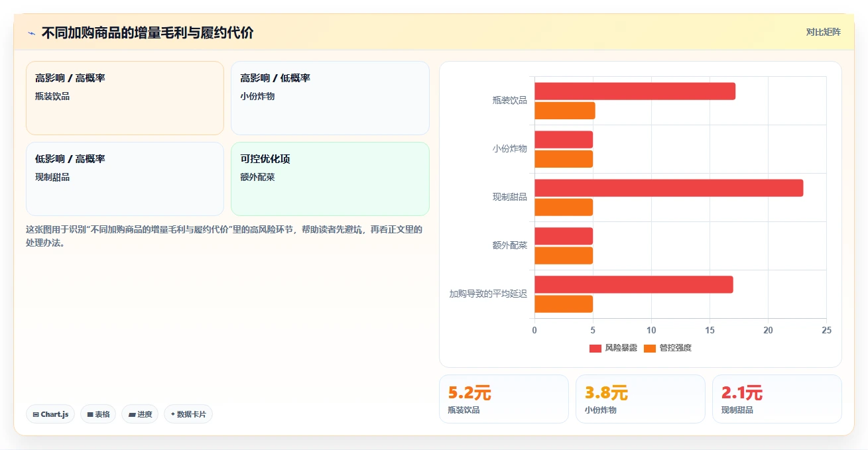This screenshot has width=868, height=450.
Task: Select the 数据卡片 chip
Action: click(x=188, y=414)
